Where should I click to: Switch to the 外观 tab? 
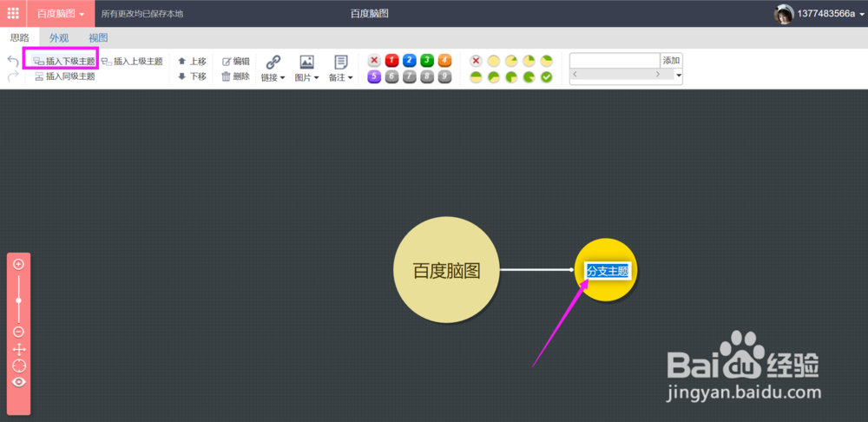click(59, 37)
